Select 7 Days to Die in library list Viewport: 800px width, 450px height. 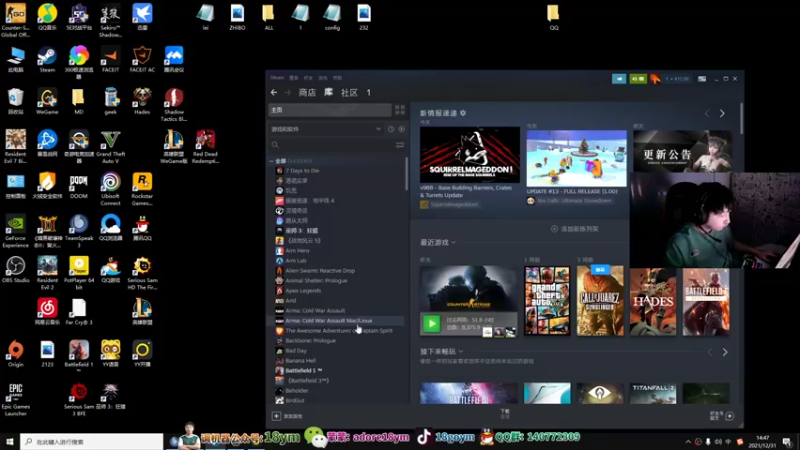click(x=302, y=170)
